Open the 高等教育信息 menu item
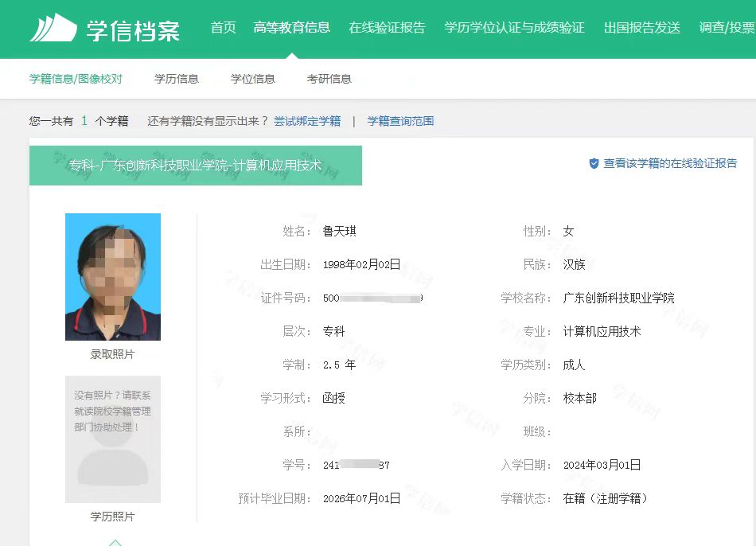756x546 pixels. [291, 28]
